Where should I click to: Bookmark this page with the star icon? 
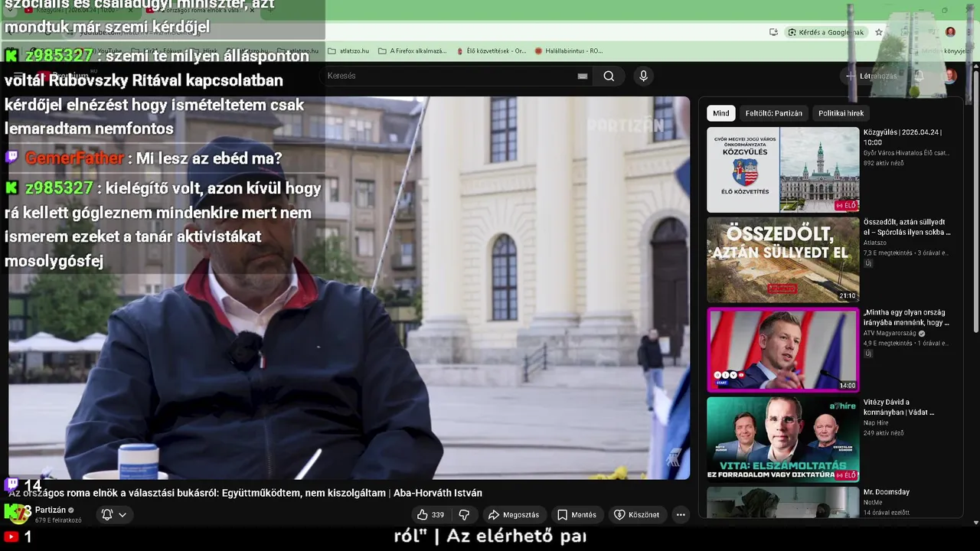tap(879, 32)
